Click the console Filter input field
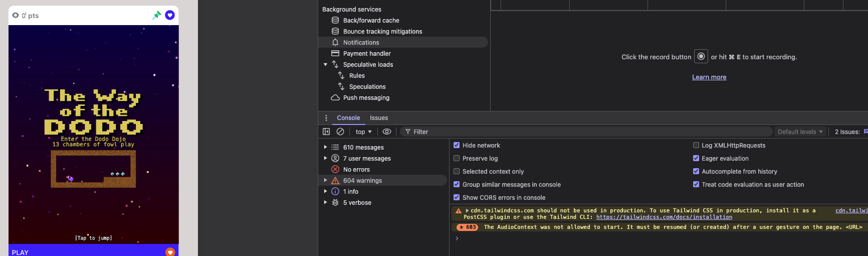 point(586,132)
